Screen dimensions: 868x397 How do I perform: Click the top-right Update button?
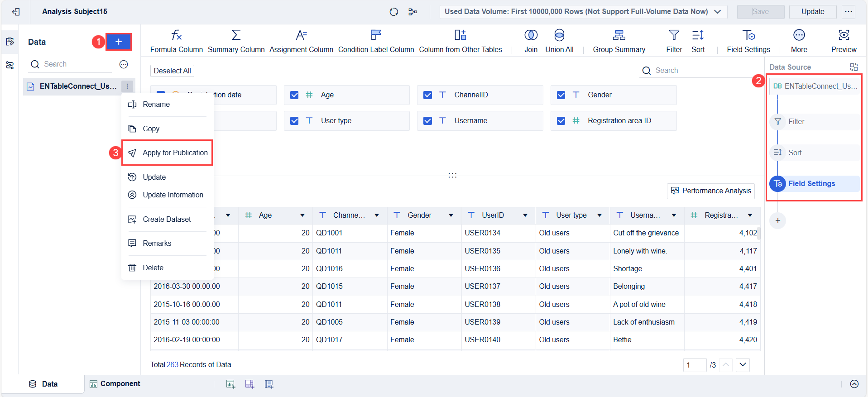click(812, 12)
